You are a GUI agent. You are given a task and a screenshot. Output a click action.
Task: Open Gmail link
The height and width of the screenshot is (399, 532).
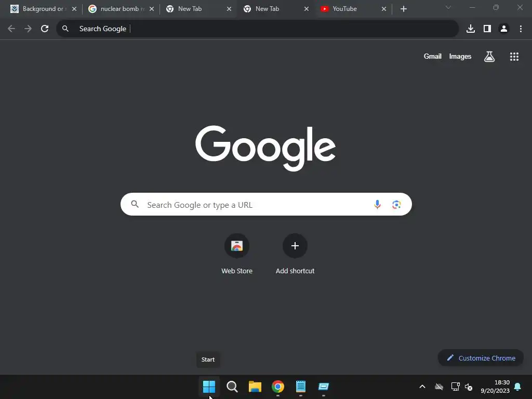click(x=433, y=56)
